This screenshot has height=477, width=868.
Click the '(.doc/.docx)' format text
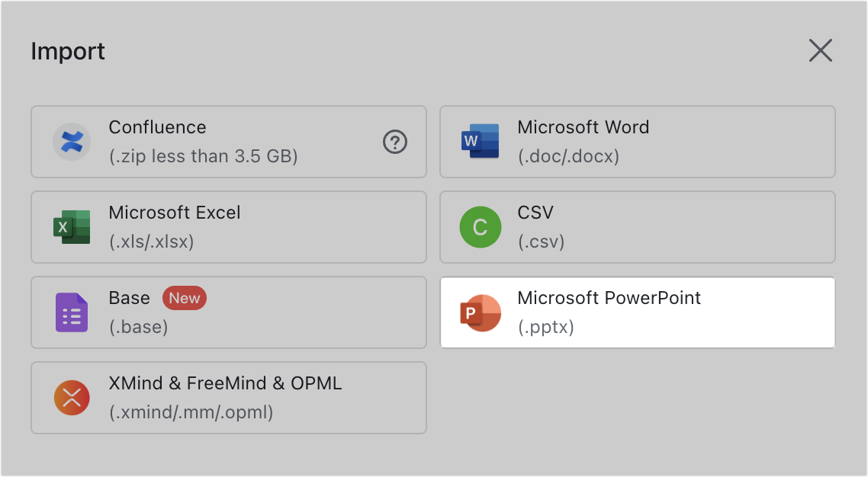[x=568, y=157]
